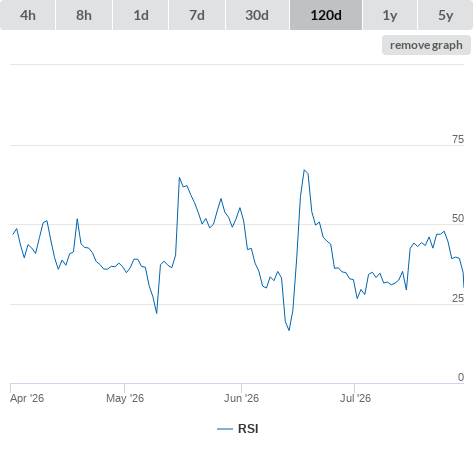Open the 1y time range view
474x455 pixels.
[390, 15]
